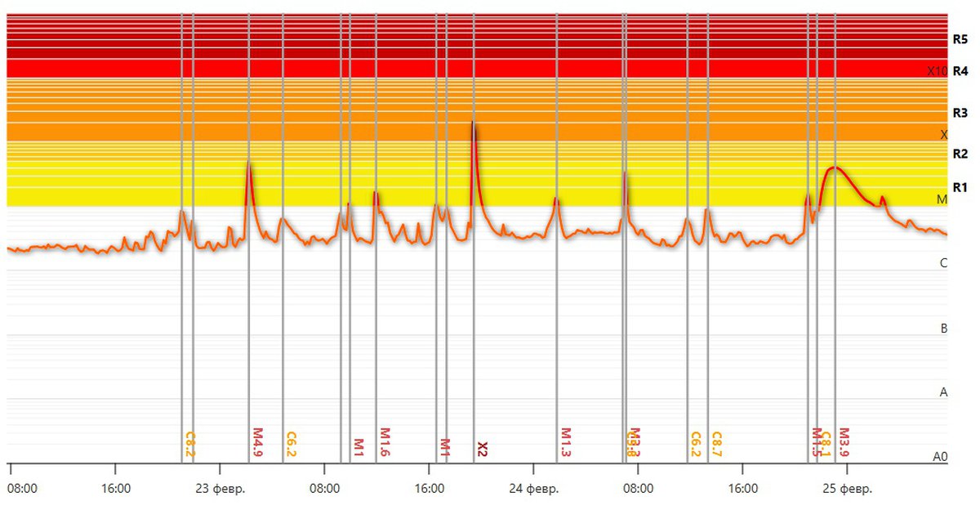This screenshot has width=980, height=510.
Task: Click the R3 level label
Action: point(960,113)
